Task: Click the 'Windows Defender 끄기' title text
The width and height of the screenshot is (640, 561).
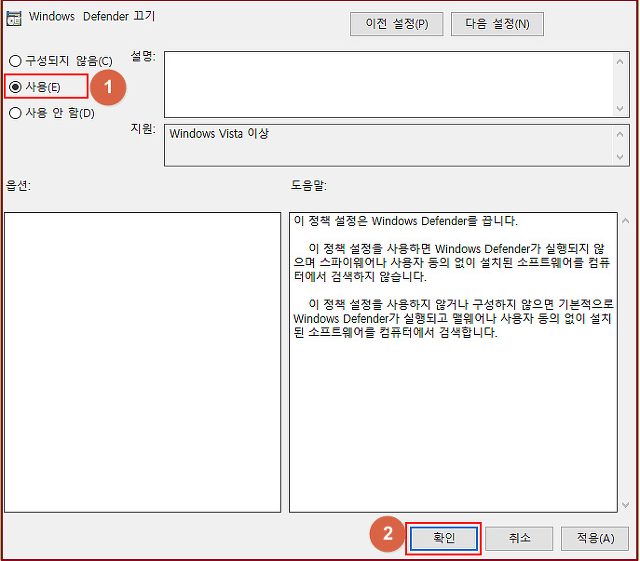Action: [x=92, y=16]
